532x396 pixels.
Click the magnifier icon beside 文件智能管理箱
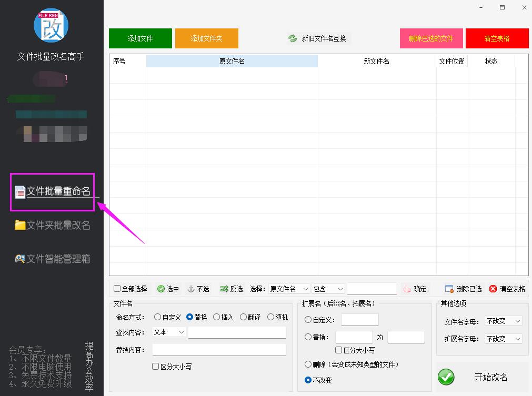[x=20, y=259]
